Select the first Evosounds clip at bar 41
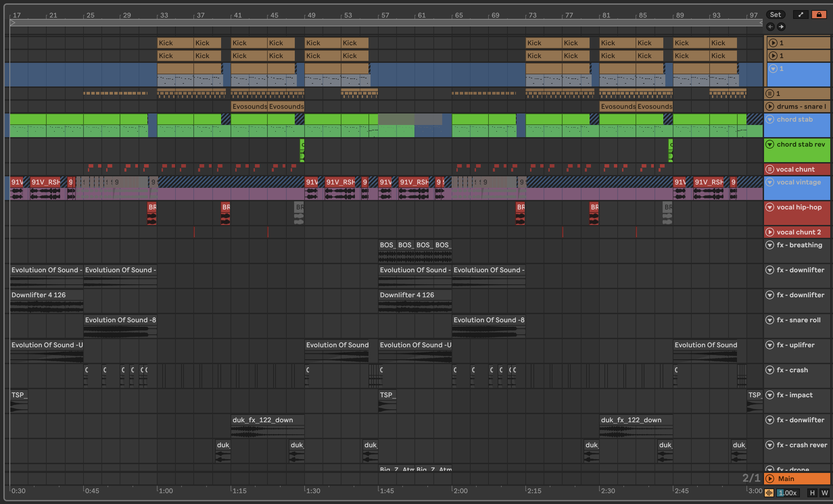 [249, 106]
